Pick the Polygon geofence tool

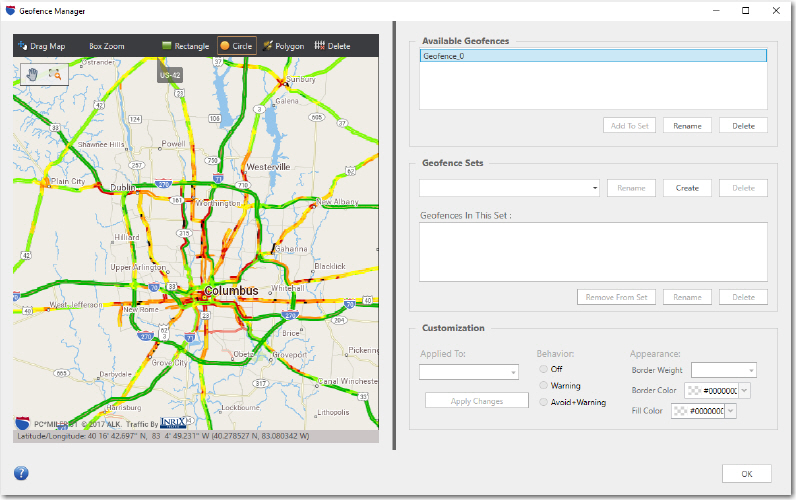(x=283, y=46)
